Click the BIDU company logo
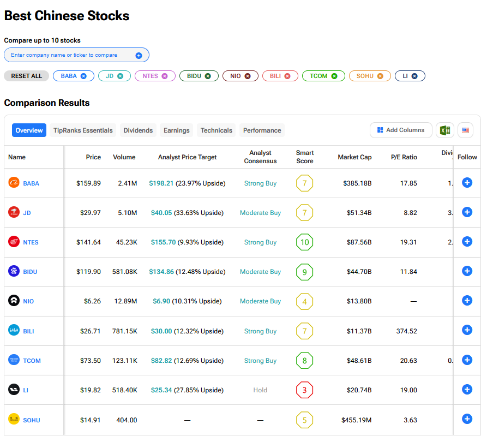Viewport: 493px width, 448px height. pos(14,271)
